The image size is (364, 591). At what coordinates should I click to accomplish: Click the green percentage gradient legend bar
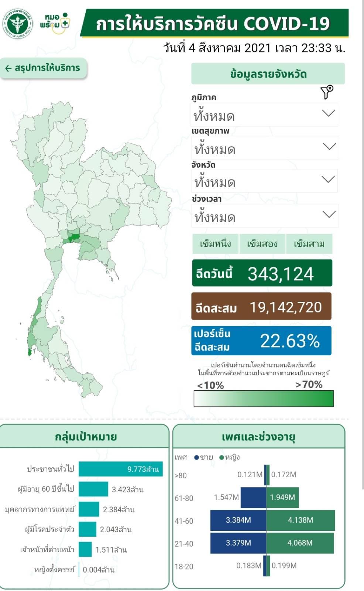point(264,399)
